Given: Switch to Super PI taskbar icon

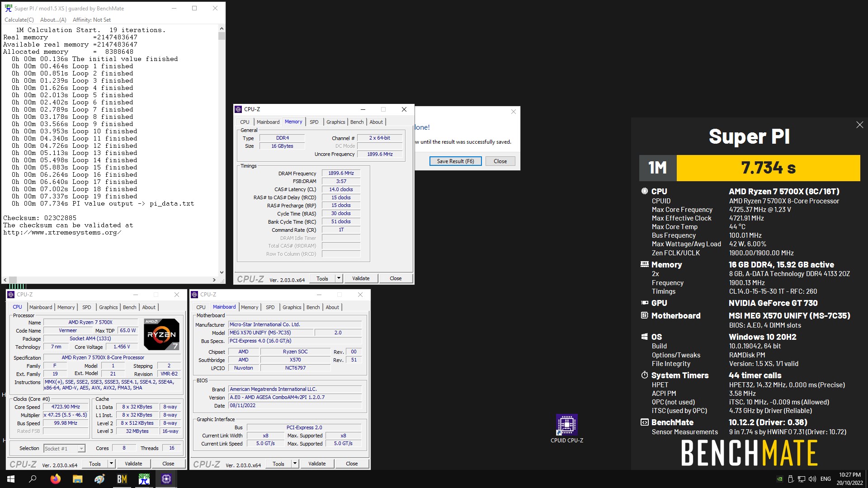Looking at the screenshot, I should pyautogui.click(x=144, y=479).
